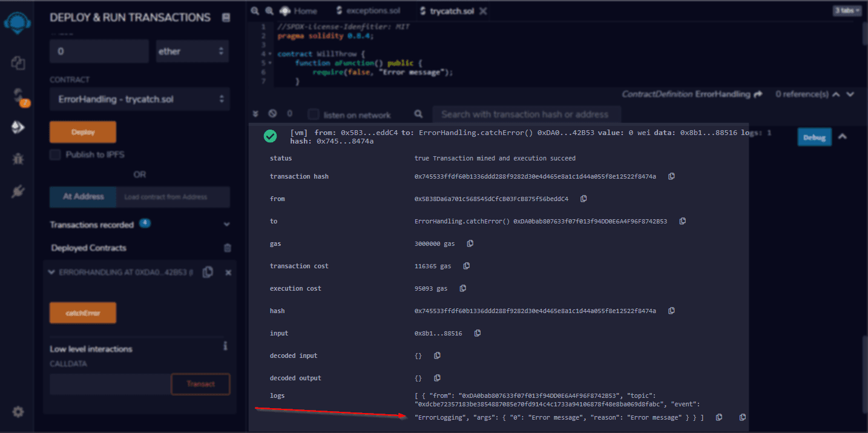Select the status text true Transaction mined
Screen dimensions: 868x433
(495, 158)
